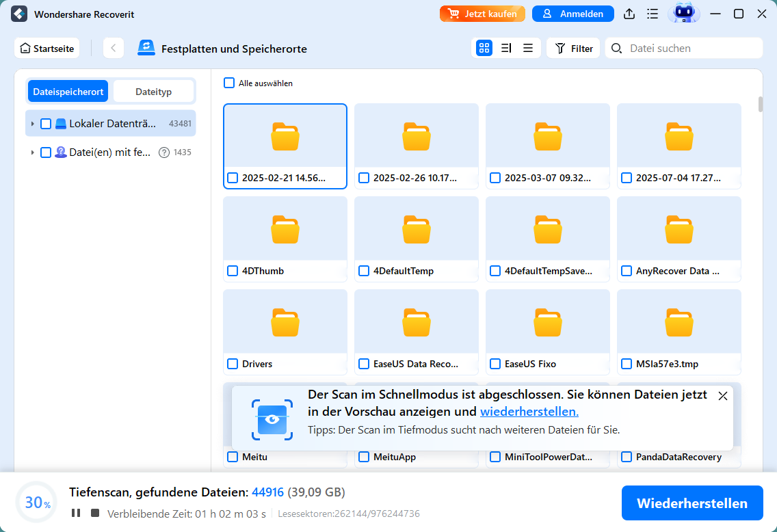Close the quick scan finished notification
Viewport: 777px width, 532px height.
(x=722, y=396)
